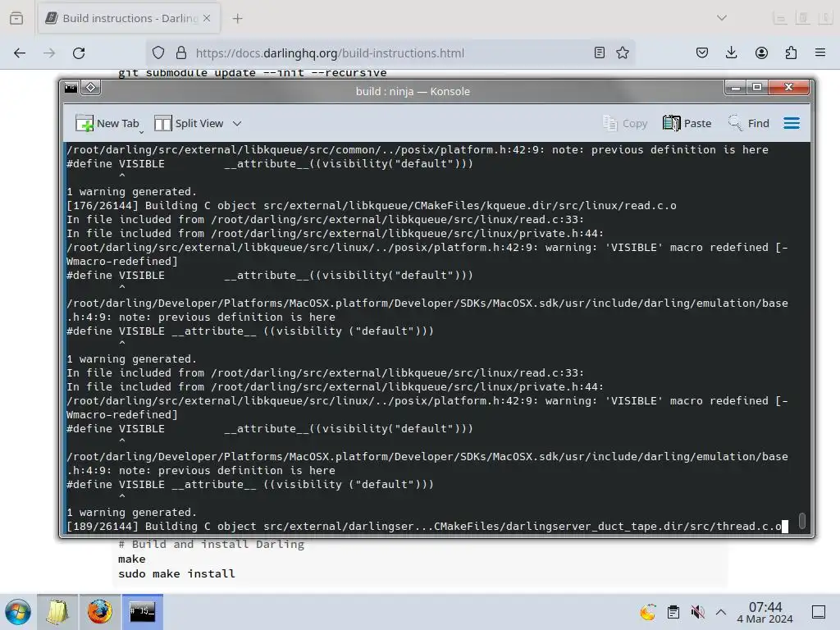Expand hidden system tray icons
The height and width of the screenshot is (630, 840).
click(x=721, y=612)
